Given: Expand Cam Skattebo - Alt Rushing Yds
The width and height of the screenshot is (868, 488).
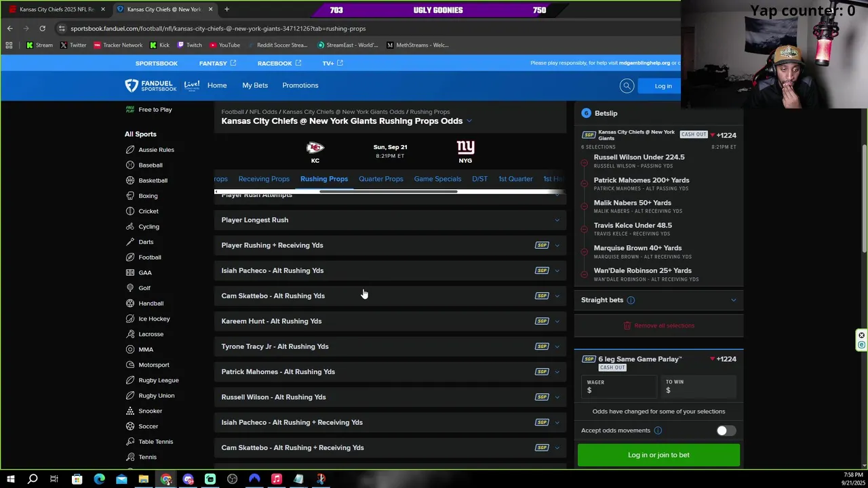Looking at the screenshot, I should pos(390,296).
